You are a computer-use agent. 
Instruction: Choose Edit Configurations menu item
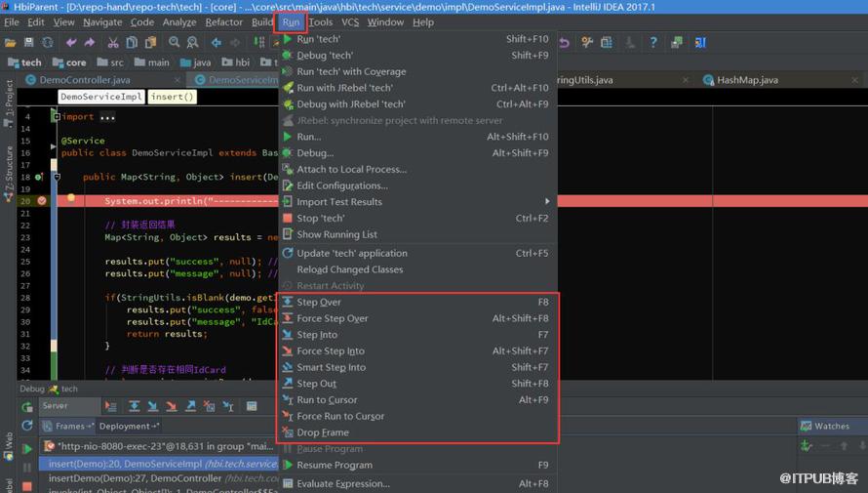point(418,185)
